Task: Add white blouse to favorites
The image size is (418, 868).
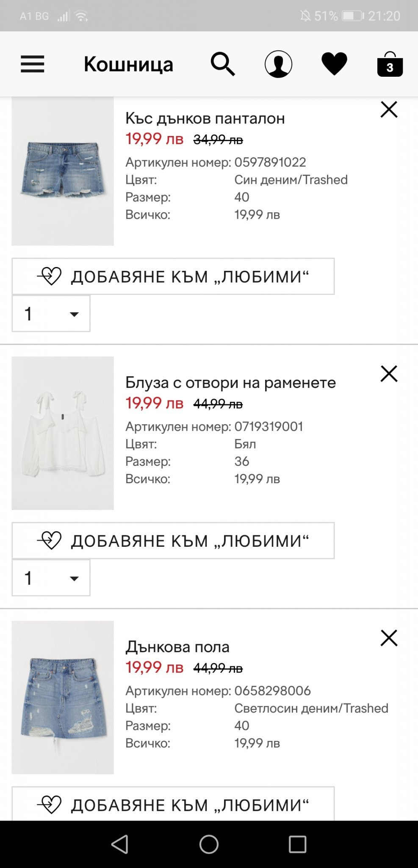Action: [x=173, y=541]
